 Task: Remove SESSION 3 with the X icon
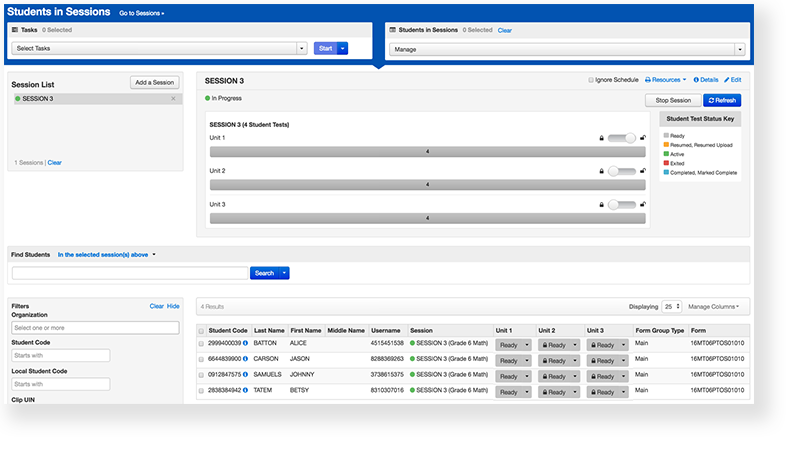(x=173, y=99)
